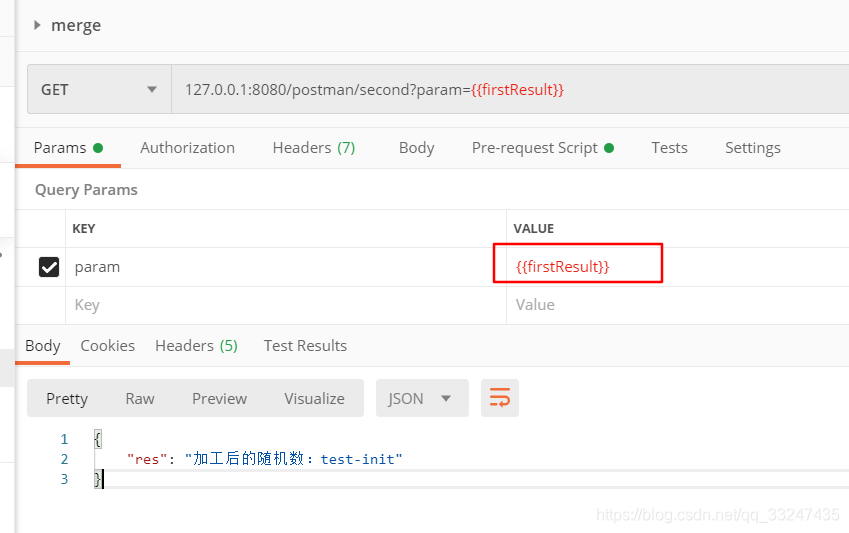Click the 'param' key cell

(x=286, y=267)
